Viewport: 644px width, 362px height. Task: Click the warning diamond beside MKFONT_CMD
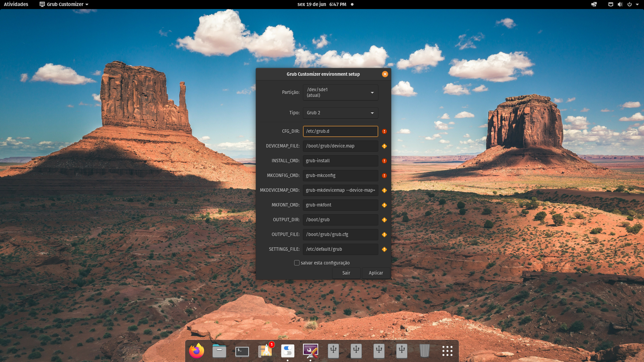point(384,205)
